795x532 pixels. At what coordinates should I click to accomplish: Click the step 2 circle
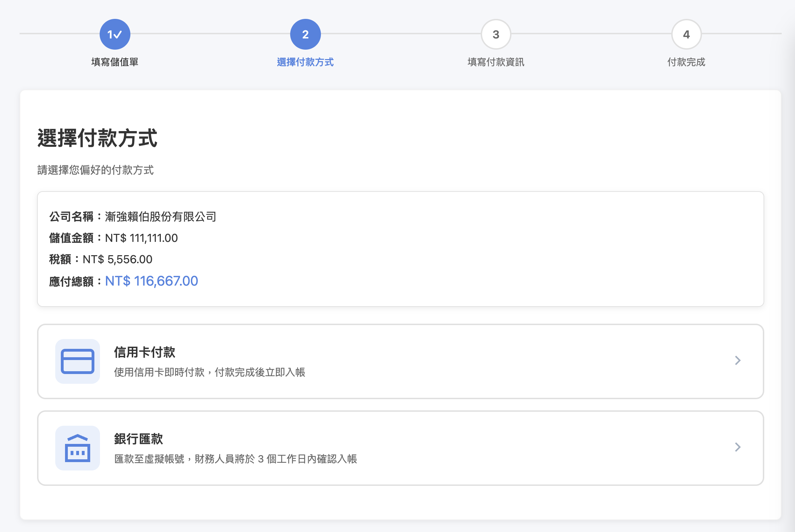click(306, 34)
